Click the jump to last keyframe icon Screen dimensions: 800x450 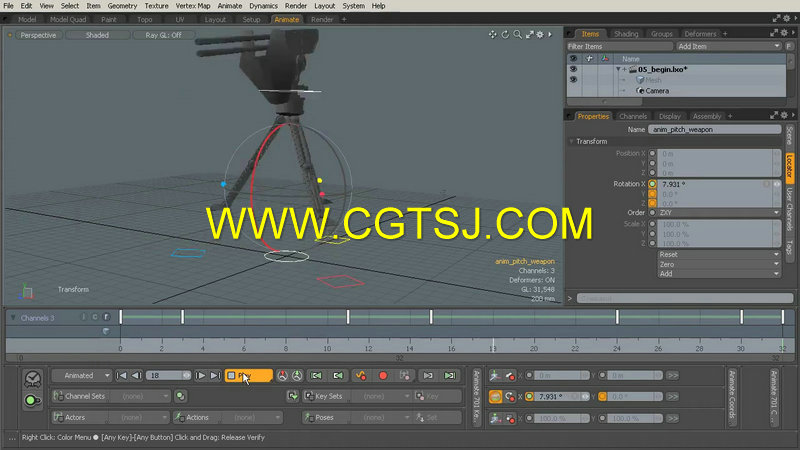click(x=449, y=376)
